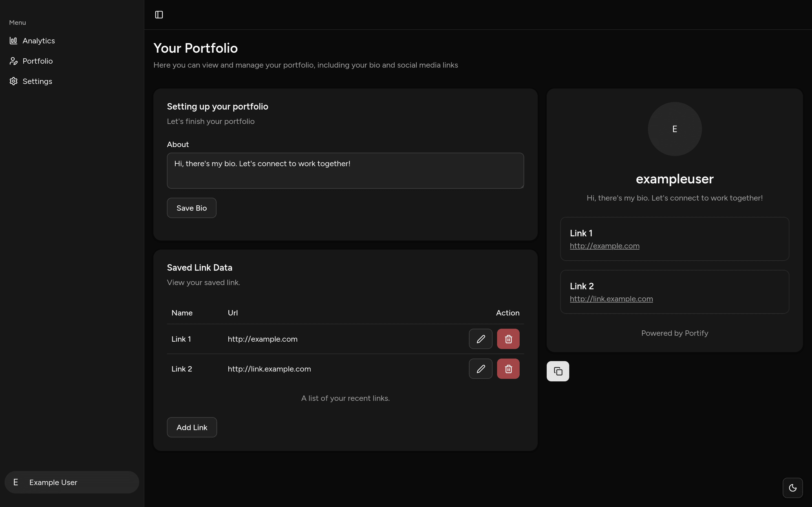The height and width of the screenshot is (507, 812).
Task: Open the Example User account menu
Action: (x=72, y=482)
